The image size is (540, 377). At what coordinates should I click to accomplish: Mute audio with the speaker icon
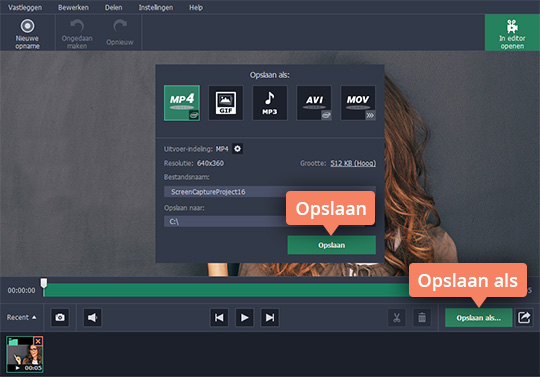point(92,317)
